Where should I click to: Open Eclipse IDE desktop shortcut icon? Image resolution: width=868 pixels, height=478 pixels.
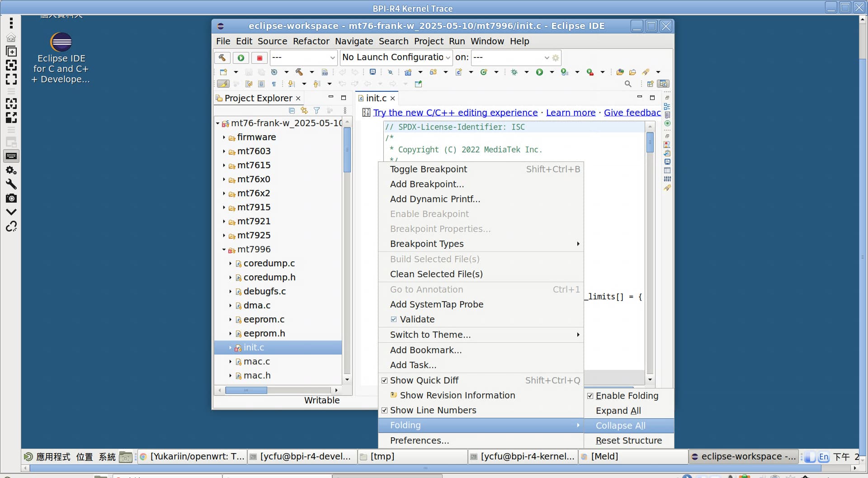[x=61, y=57]
